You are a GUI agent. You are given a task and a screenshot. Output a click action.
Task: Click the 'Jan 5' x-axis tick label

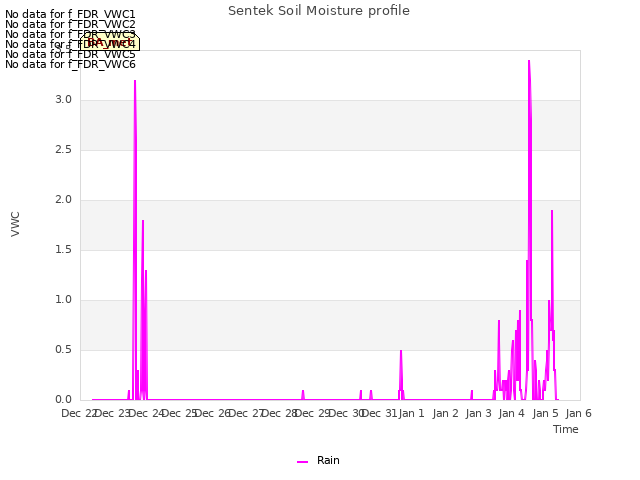point(545,413)
